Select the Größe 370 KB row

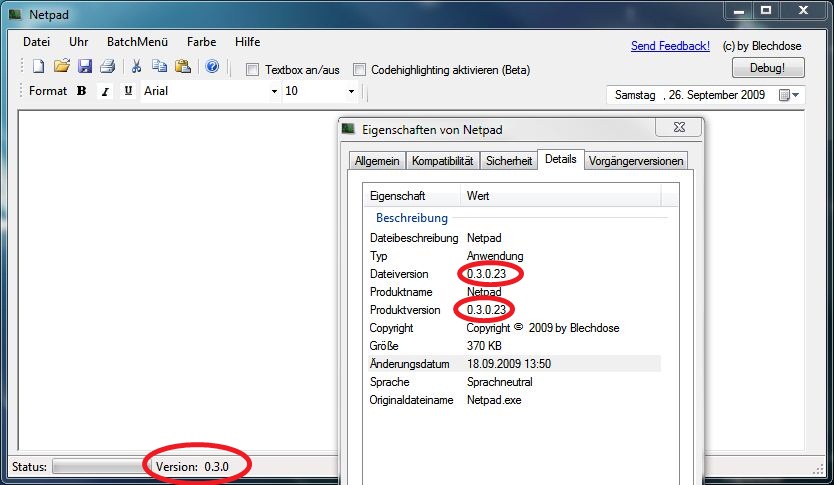[515, 346]
